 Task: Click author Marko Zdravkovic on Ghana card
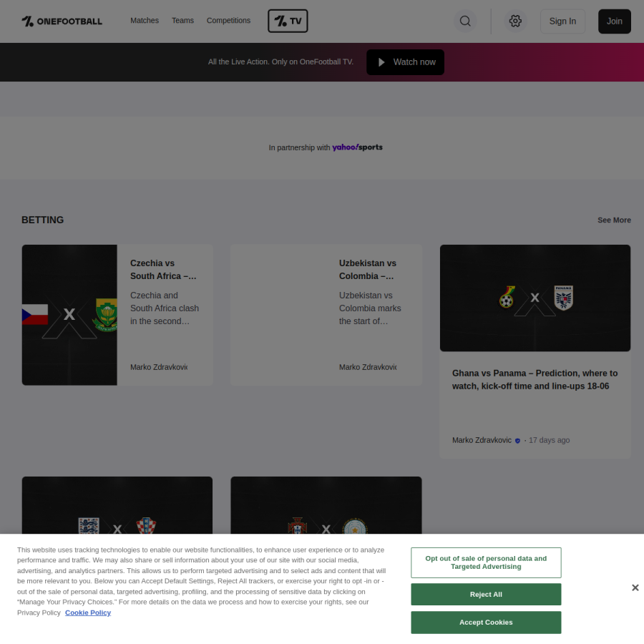click(482, 440)
